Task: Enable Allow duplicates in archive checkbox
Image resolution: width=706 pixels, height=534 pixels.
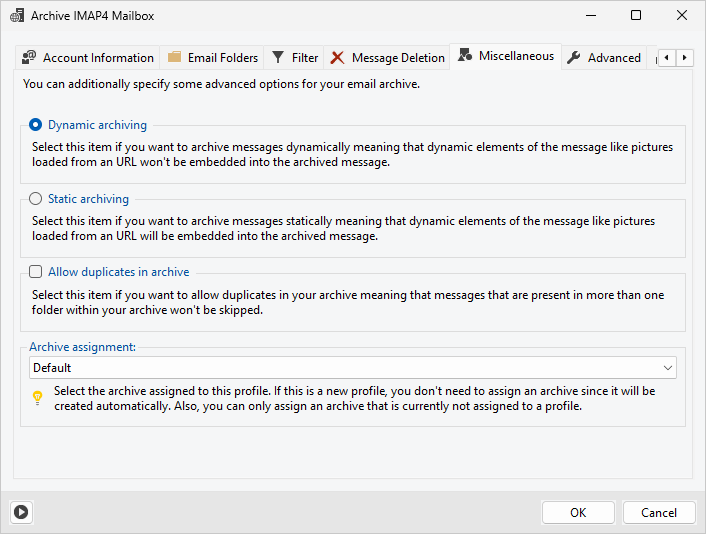Action: click(x=36, y=272)
